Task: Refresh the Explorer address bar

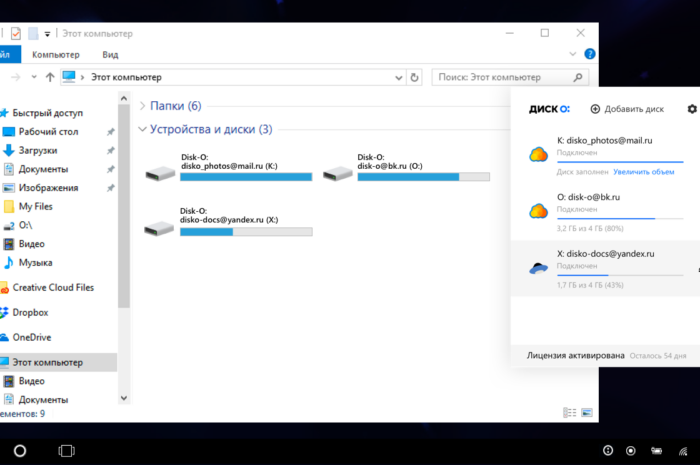Action: pyautogui.click(x=414, y=77)
